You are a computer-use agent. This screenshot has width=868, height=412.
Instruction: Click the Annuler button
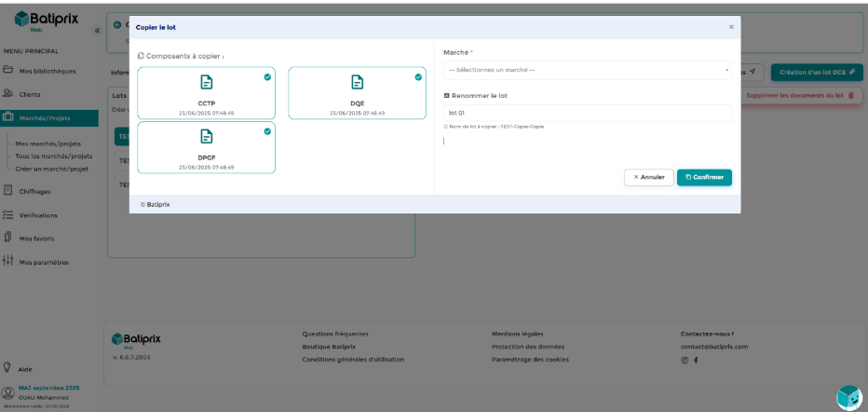tap(648, 177)
